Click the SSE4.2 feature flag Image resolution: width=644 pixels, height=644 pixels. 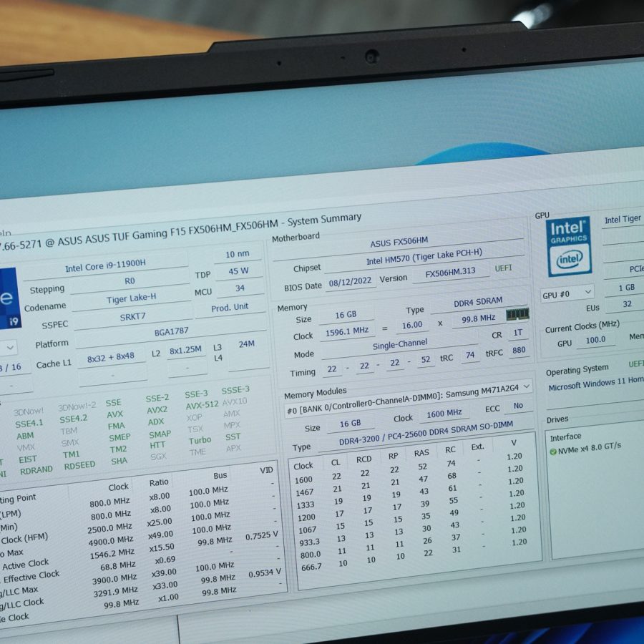click(x=74, y=419)
